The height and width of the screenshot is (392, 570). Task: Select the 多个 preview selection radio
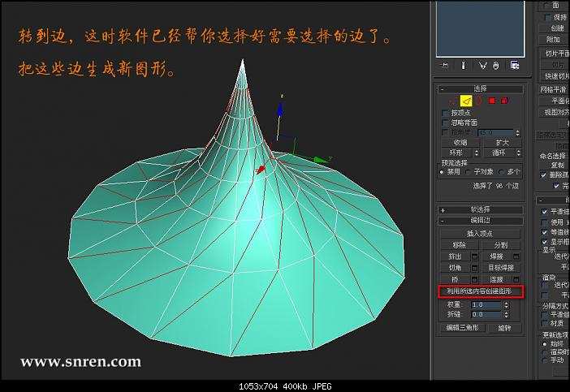click(502, 172)
